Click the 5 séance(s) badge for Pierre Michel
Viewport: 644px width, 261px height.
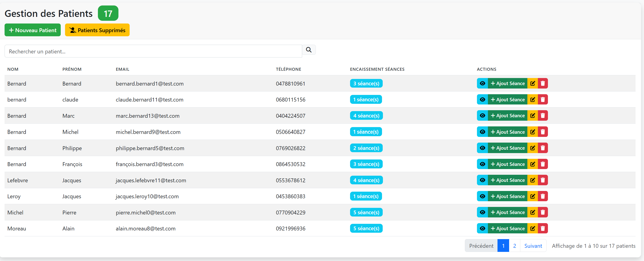pos(366,212)
